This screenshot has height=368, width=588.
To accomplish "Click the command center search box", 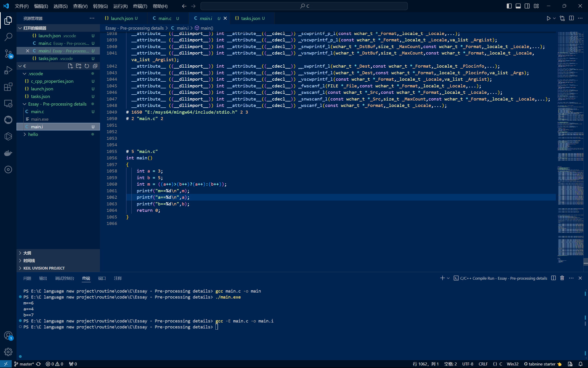I will point(304,6).
